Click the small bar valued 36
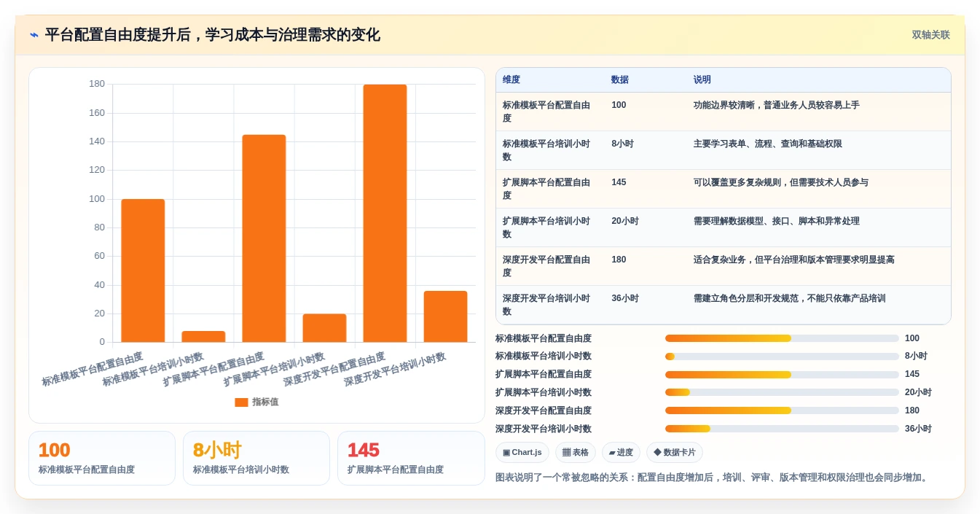The image size is (980, 514). (x=446, y=316)
